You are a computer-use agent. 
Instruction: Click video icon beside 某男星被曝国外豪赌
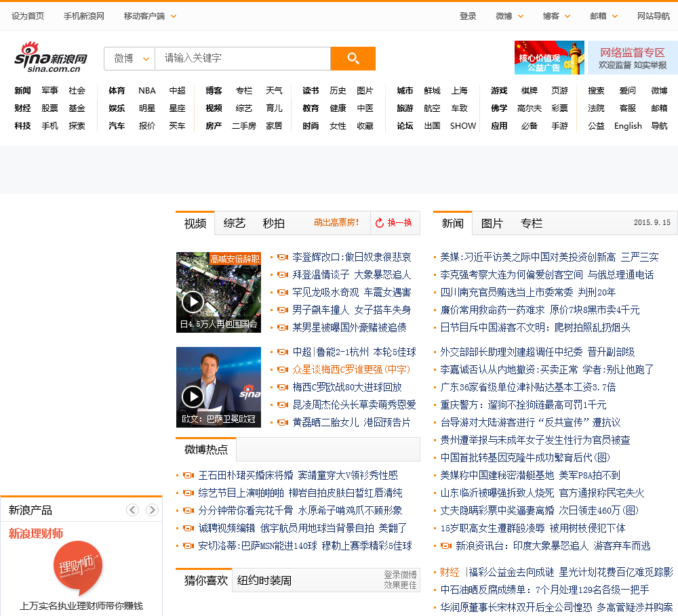[x=282, y=328]
